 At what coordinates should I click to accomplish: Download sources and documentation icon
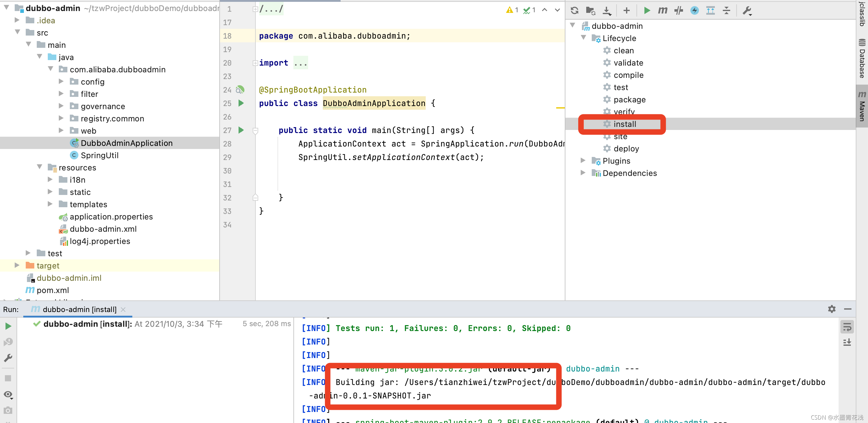(606, 10)
